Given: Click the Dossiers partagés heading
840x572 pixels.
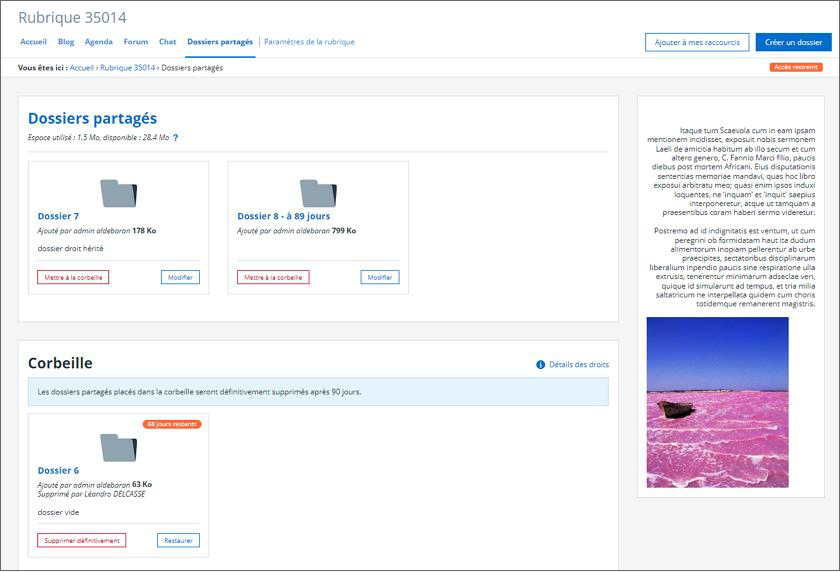Looking at the screenshot, I should point(92,118).
